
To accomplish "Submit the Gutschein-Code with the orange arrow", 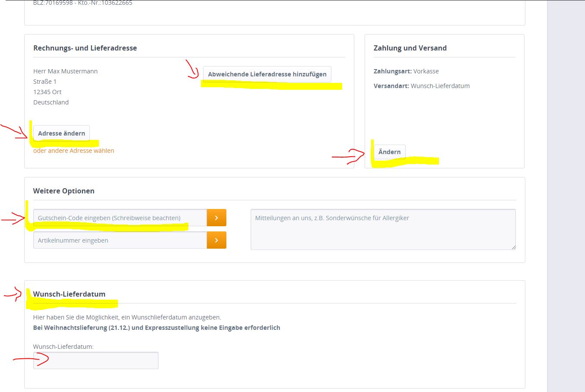I will (x=216, y=218).
